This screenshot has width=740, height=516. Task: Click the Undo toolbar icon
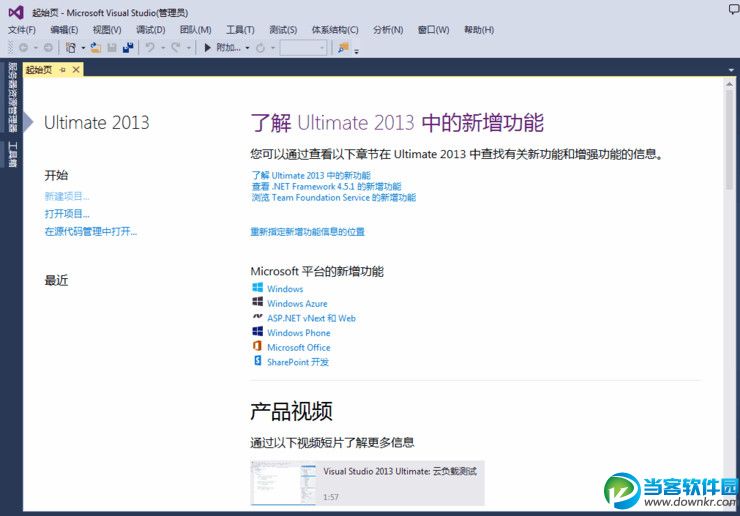click(150, 48)
